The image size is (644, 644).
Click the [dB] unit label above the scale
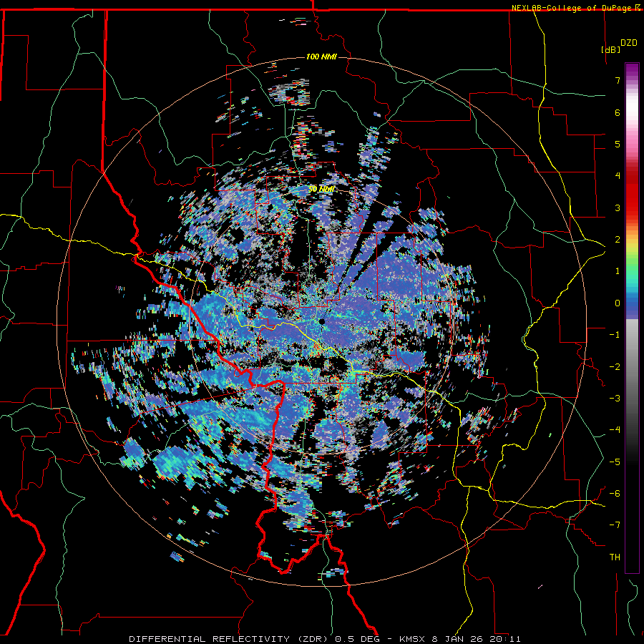[611, 49]
